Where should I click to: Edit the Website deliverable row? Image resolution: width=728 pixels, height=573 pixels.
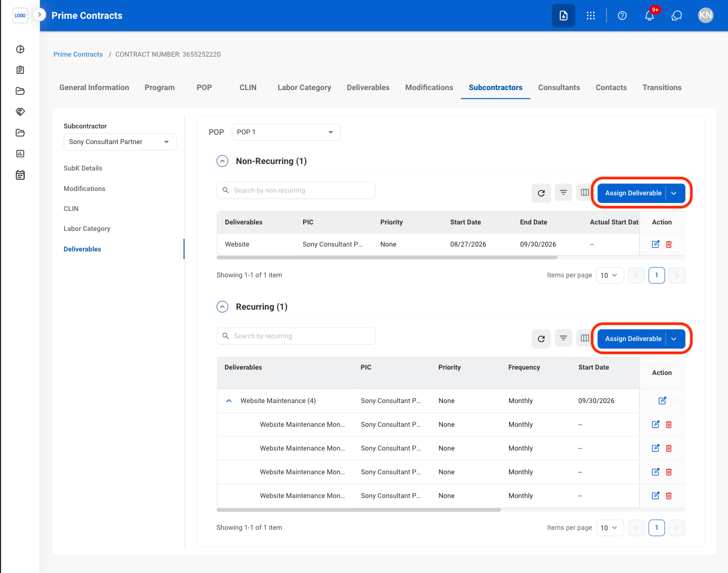pyautogui.click(x=655, y=244)
